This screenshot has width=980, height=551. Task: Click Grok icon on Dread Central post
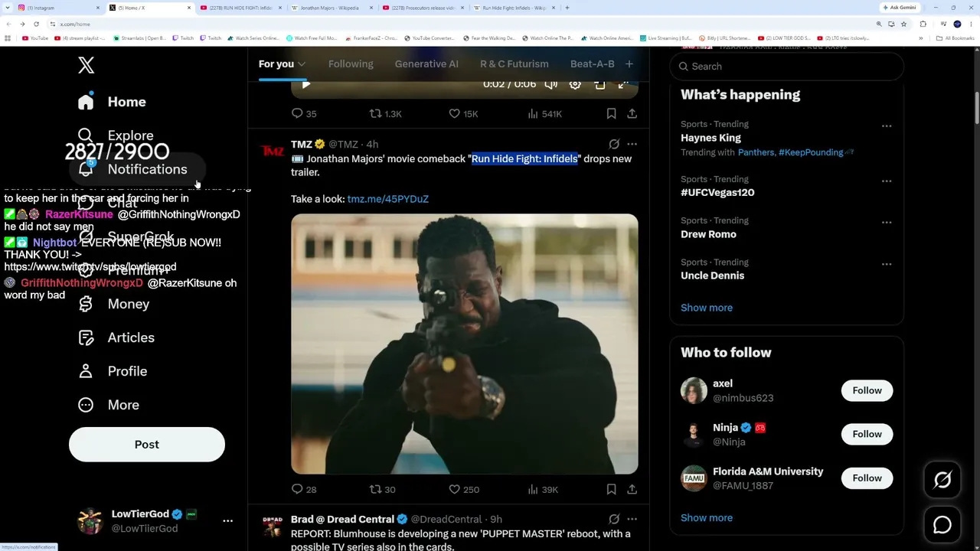pyautogui.click(x=614, y=519)
